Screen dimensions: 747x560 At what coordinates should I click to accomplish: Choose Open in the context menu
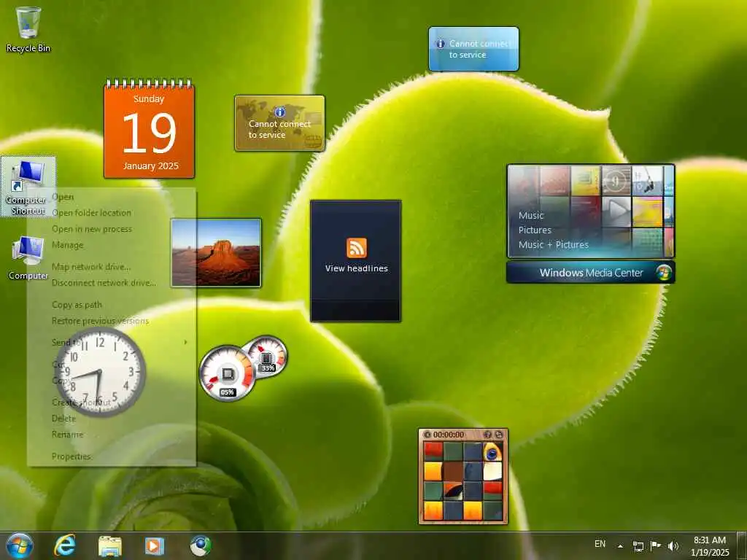tap(63, 197)
